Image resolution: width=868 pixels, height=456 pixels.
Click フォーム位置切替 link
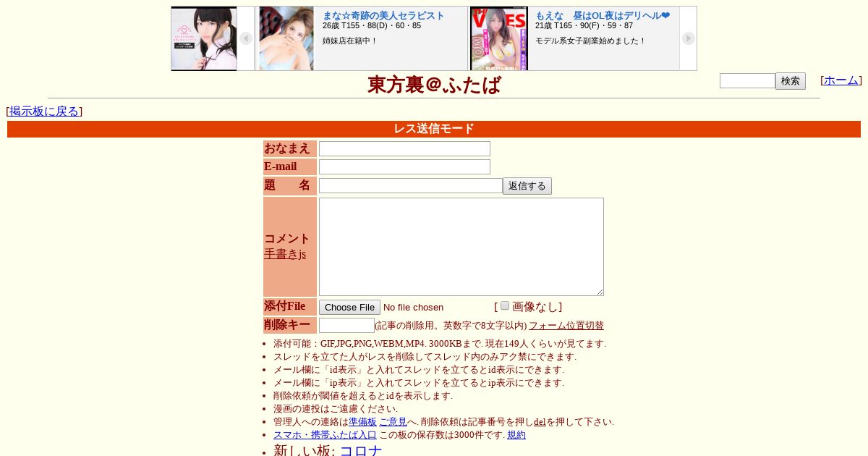tap(566, 326)
